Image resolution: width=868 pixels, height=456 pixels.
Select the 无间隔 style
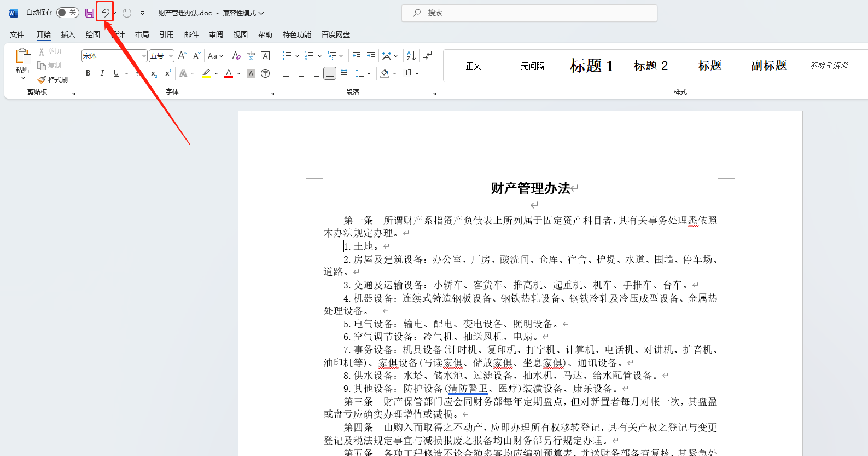pyautogui.click(x=532, y=66)
